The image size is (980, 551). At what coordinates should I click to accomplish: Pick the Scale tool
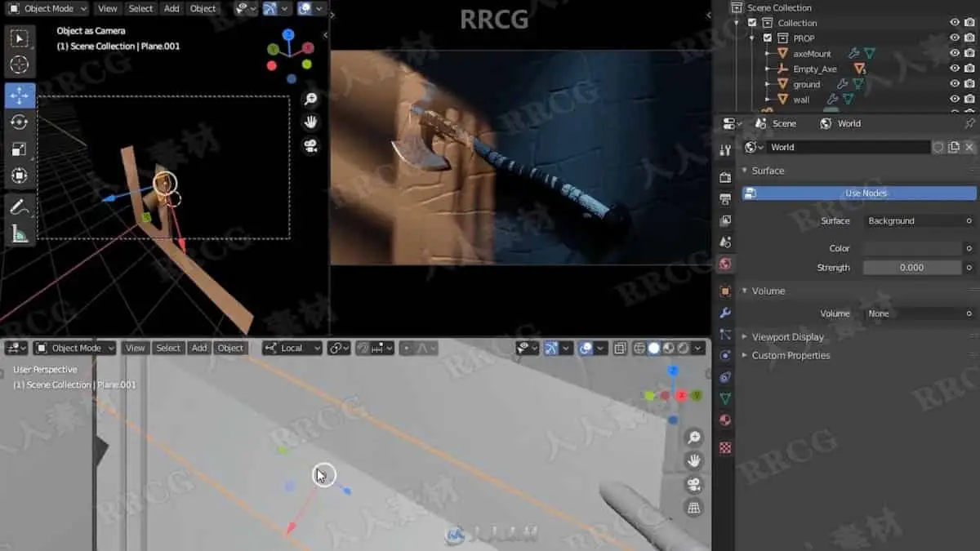pos(20,149)
